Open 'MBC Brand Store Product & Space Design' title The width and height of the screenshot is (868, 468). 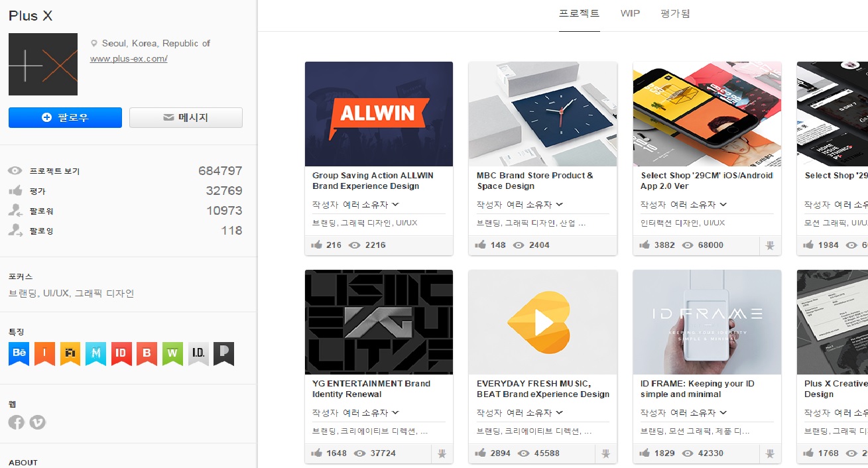(x=535, y=181)
